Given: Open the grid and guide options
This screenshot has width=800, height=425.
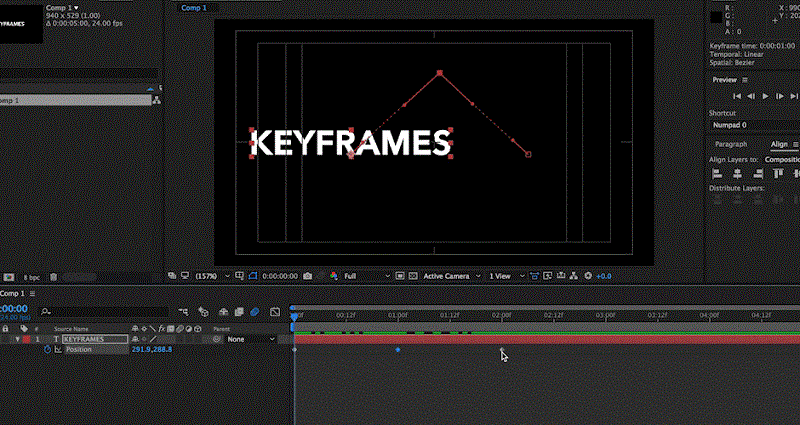Looking at the screenshot, I should click(x=239, y=276).
